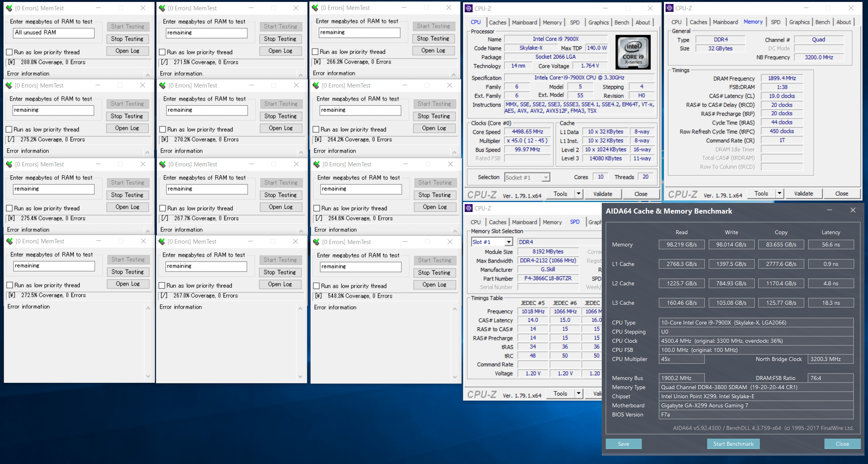
Task: Toggle low priority thread in 266.3% coverage MemTest
Action: (315, 52)
